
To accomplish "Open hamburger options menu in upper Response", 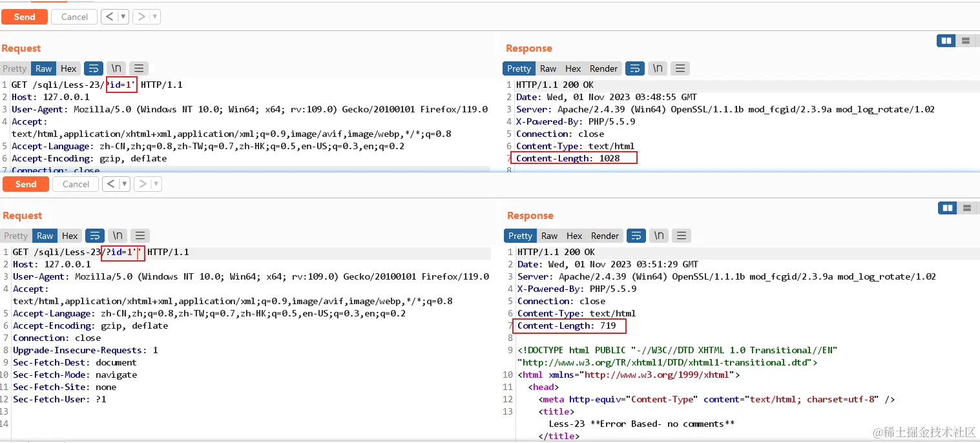I will click(680, 68).
